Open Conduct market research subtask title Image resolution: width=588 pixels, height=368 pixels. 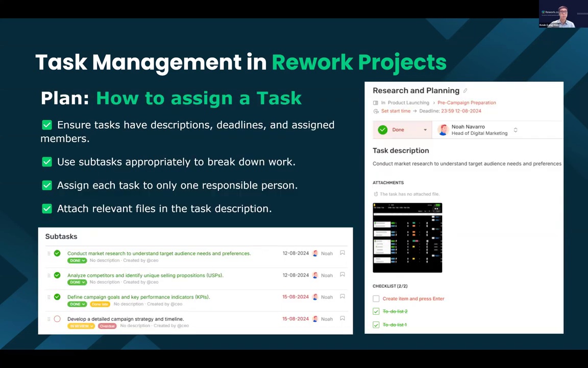[x=159, y=254]
